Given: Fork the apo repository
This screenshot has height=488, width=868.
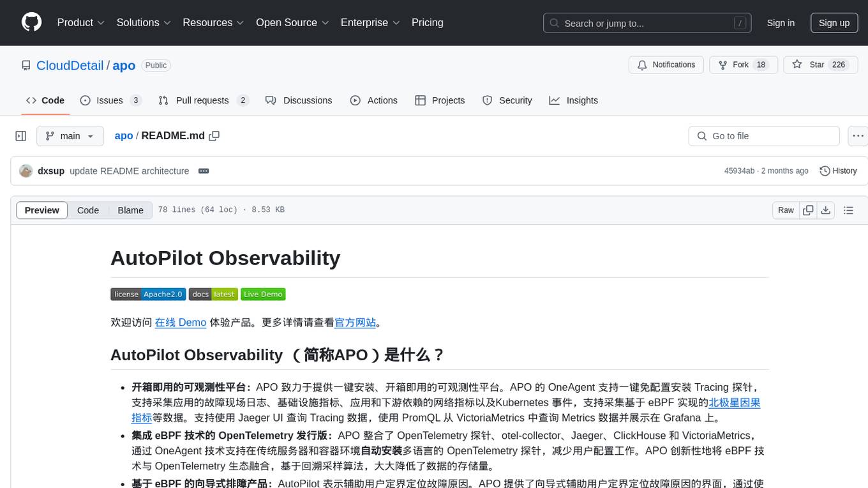Looking at the screenshot, I should 744,65.
